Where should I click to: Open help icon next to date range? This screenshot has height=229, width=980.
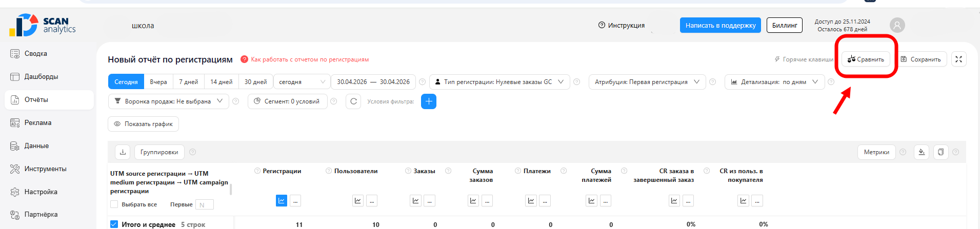[422, 82]
